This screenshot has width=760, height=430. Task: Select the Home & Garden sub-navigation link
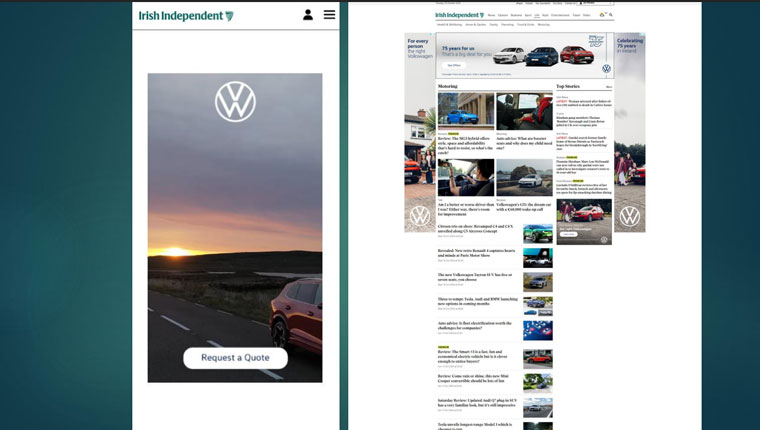(x=475, y=25)
